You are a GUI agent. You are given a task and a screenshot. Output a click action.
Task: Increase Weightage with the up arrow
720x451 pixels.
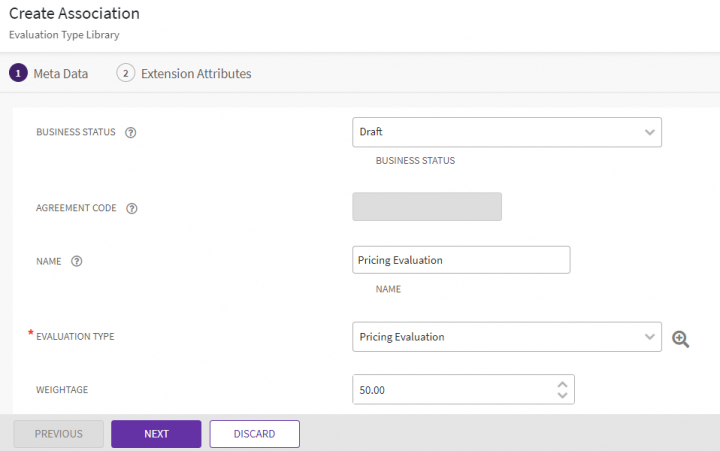coord(562,384)
